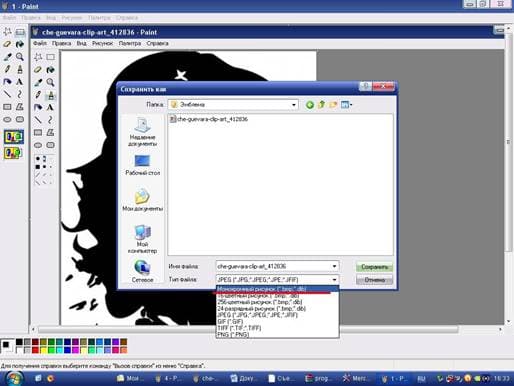Click Eraser tool in che-guevara Paint window
Screen dimensions: 514x386
pyautogui.click(x=38, y=70)
